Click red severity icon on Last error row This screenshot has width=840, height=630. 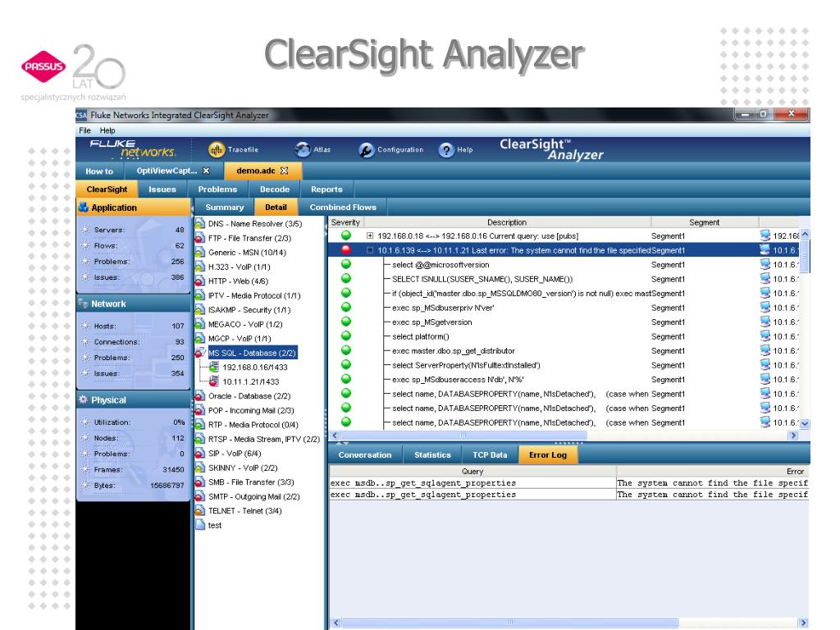pos(346,249)
